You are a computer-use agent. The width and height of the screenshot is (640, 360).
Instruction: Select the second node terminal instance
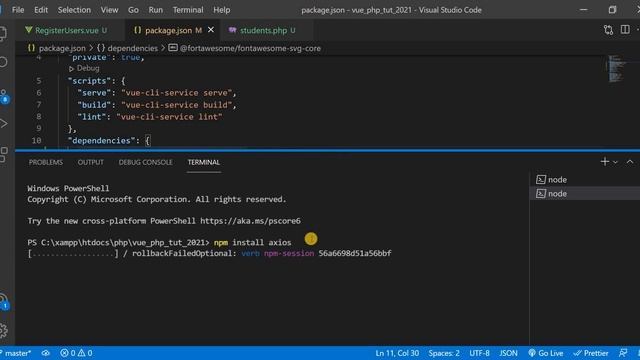coord(584,193)
